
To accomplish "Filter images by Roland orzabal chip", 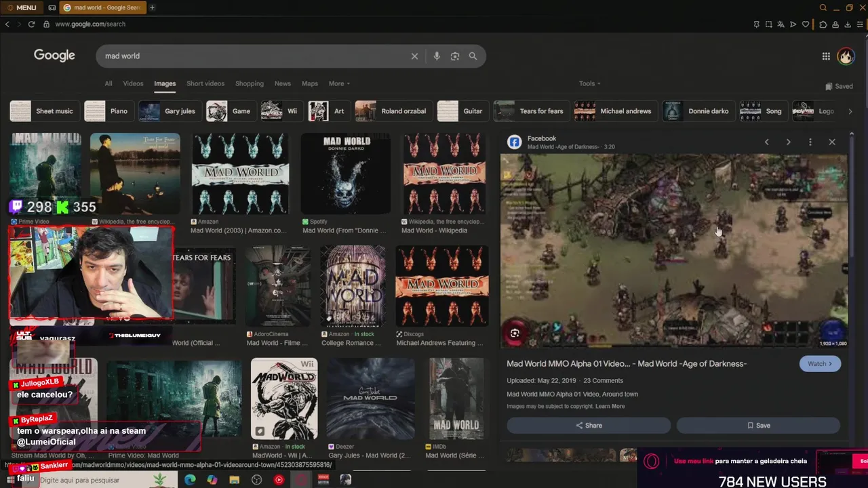I will (393, 111).
